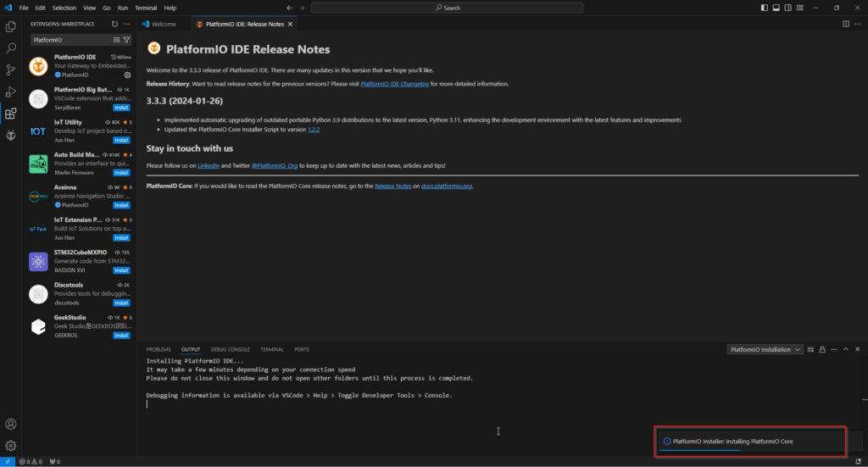Toggle the bottom panel layout button
The width and height of the screenshot is (868, 467).
pos(776,8)
